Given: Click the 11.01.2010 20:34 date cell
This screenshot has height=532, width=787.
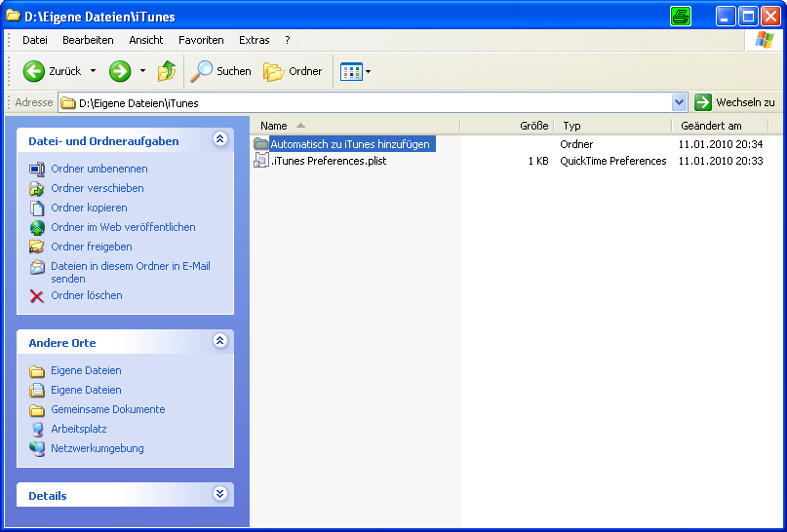Looking at the screenshot, I should click(x=721, y=144).
